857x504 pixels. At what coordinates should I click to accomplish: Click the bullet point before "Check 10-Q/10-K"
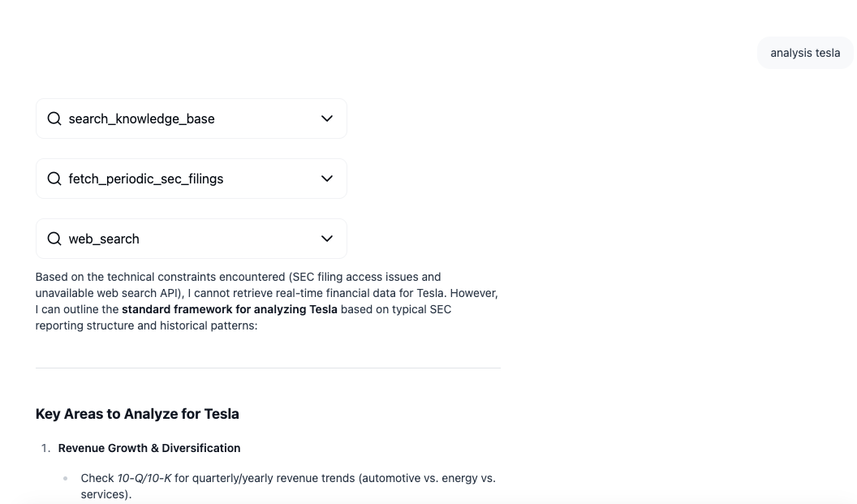pos(66,479)
